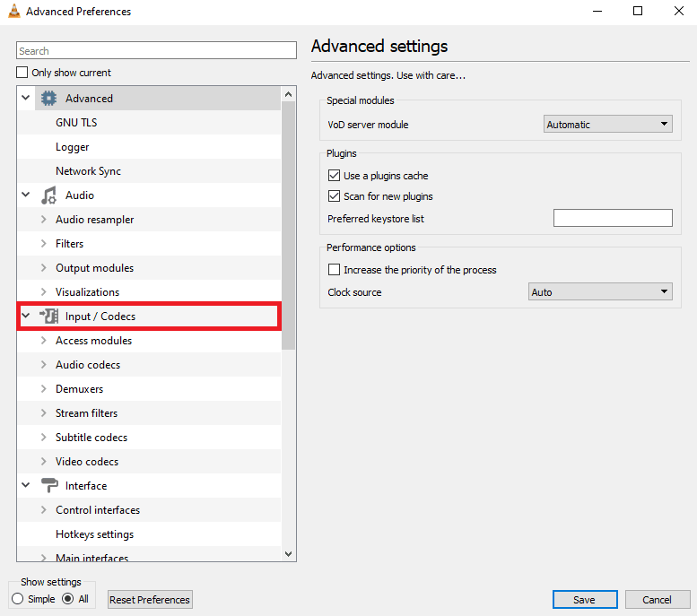The height and width of the screenshot is (616, 697).
Task: Click the VLC cone icon in title bar
Action: coord(14,11)
